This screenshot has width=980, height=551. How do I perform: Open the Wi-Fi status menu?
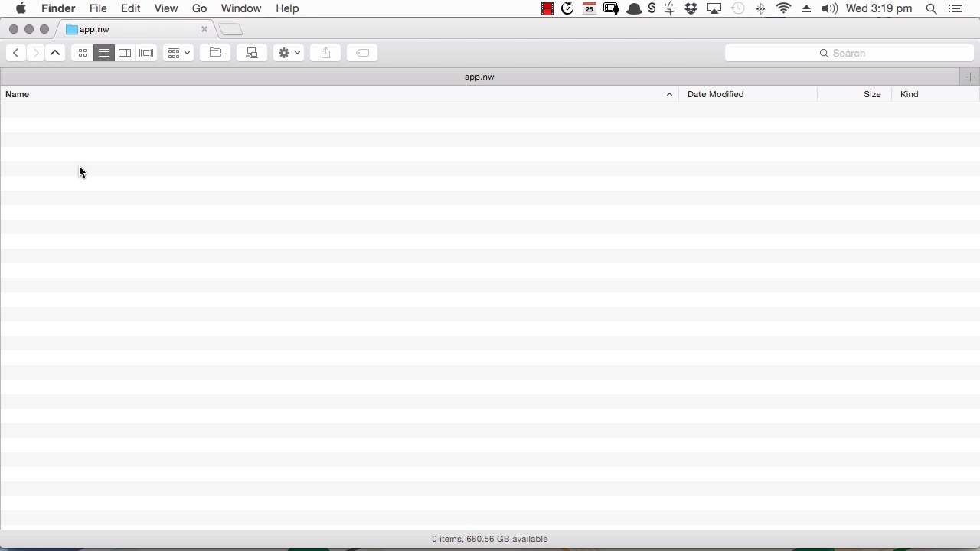point(783,8)
